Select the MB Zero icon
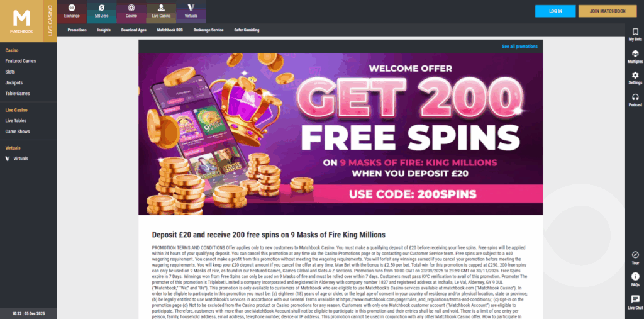Viewport: 644px width, 319px height. 102,8
